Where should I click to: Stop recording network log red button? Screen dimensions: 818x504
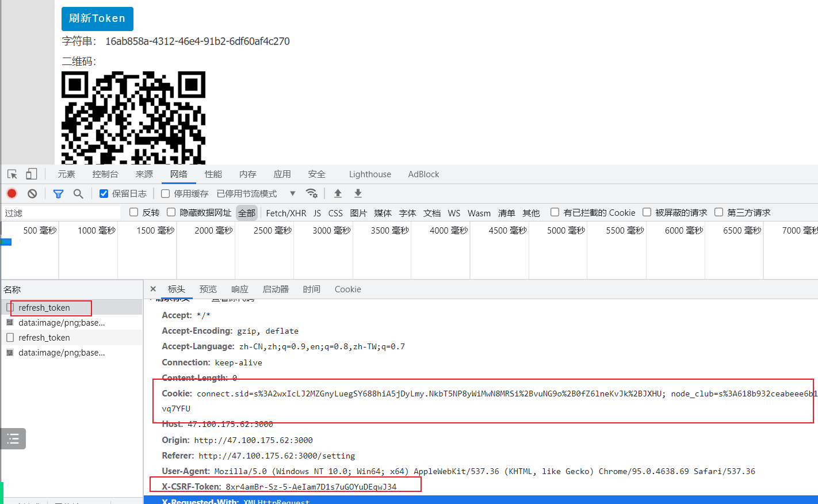click(12, 193)
